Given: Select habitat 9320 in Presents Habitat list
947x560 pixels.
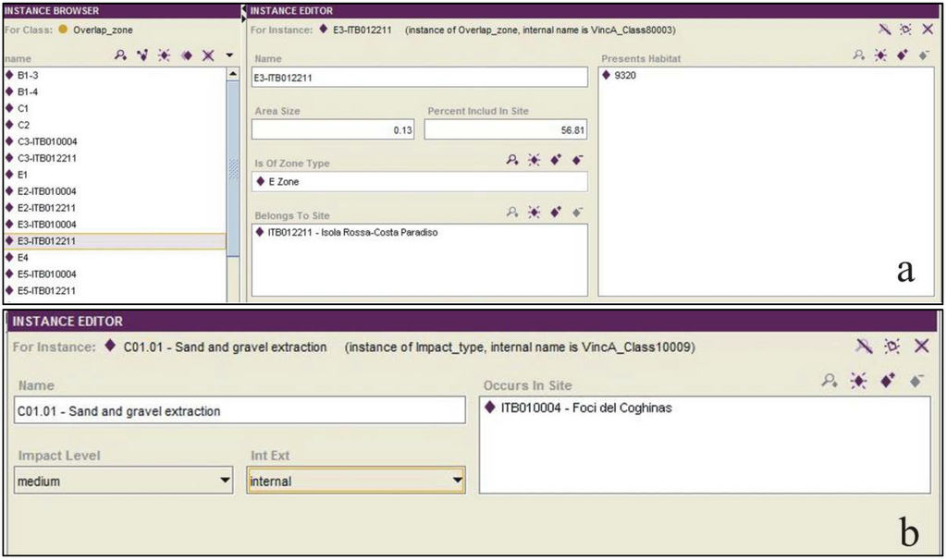Looking at the screenshot, I should point(625,76).
